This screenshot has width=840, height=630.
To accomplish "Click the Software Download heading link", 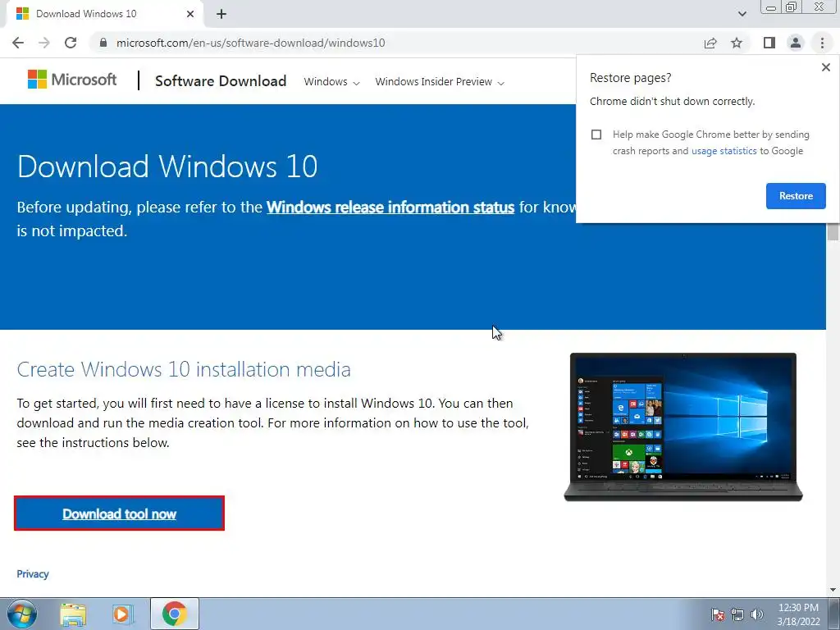I will pyautogui.click(x=221, y=81).
